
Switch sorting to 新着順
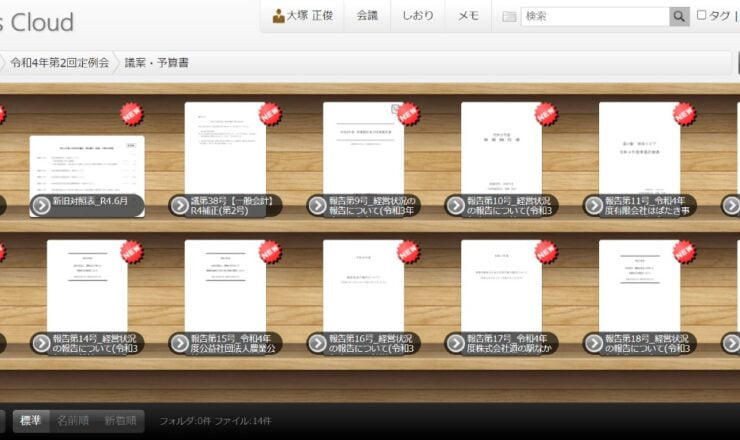(121, 421)
